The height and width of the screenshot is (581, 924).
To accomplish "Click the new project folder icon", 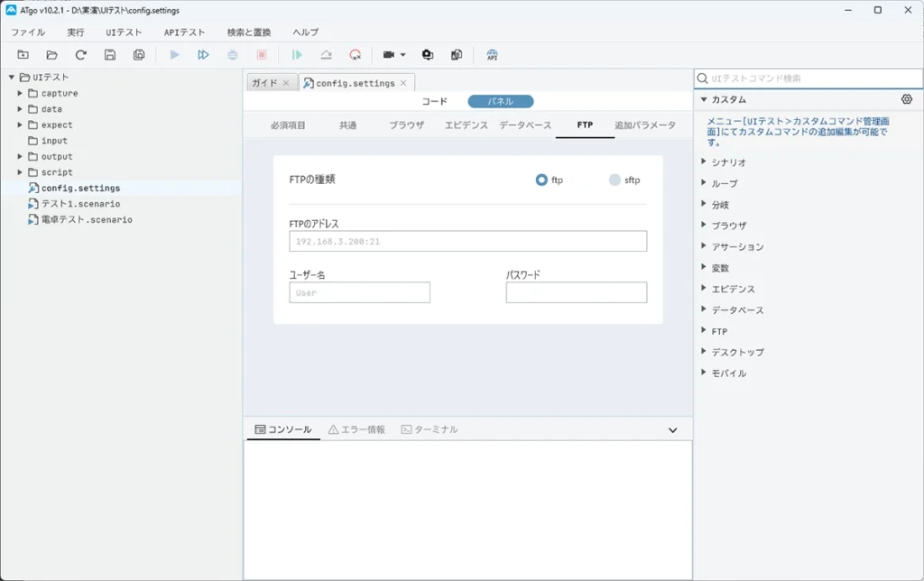I will click(23, 55).
